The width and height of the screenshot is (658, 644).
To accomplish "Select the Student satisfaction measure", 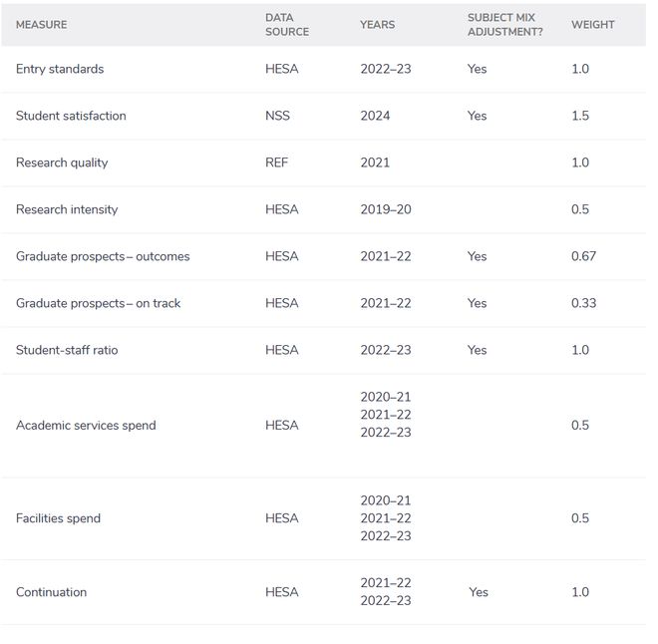I will [71, 116].
